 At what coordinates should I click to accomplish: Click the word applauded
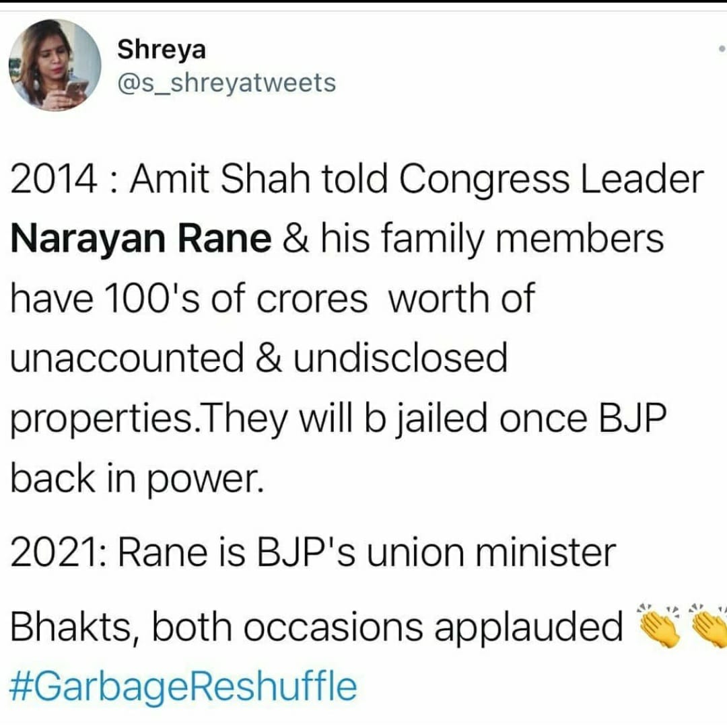pos(528,628)
